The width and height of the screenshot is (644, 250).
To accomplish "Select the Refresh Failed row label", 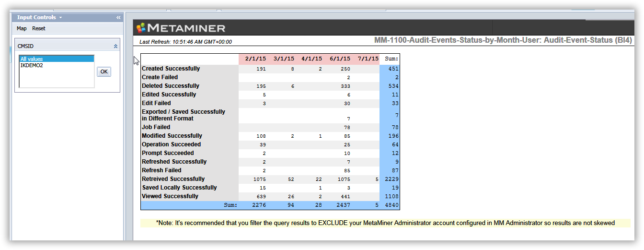I will 161,170.
